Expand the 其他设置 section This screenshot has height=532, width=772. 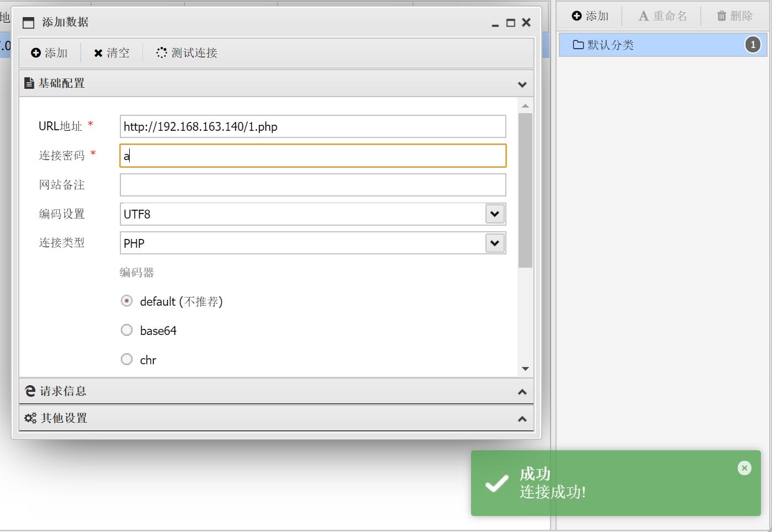click(276, 418)
